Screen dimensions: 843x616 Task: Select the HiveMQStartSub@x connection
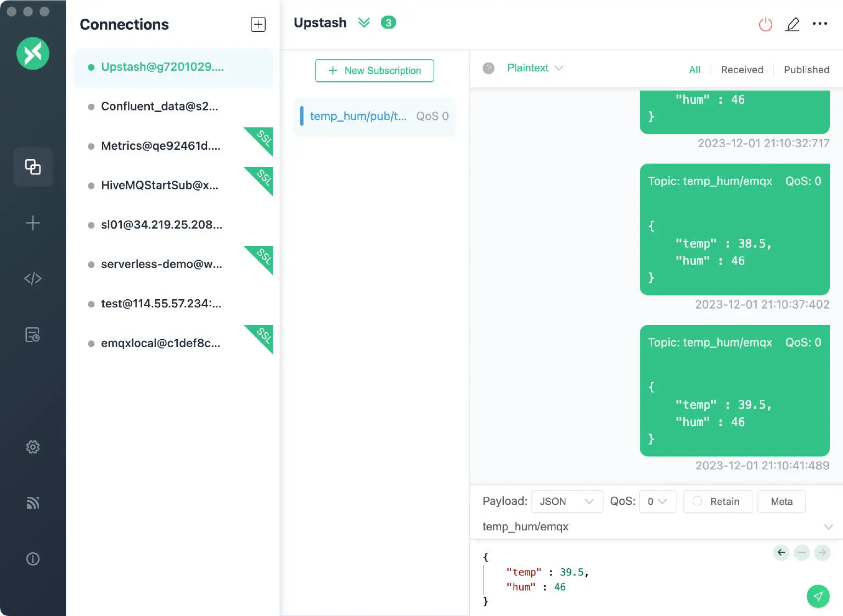[173, 186]
